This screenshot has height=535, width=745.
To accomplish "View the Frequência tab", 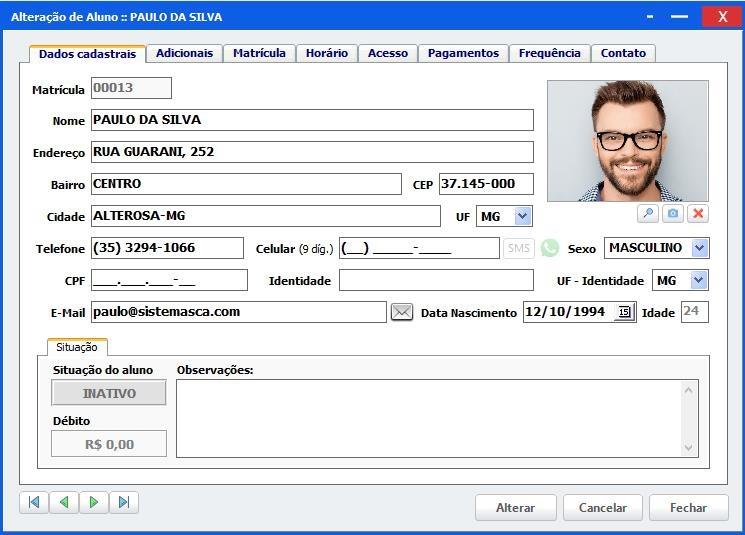I will click(550, 53).
